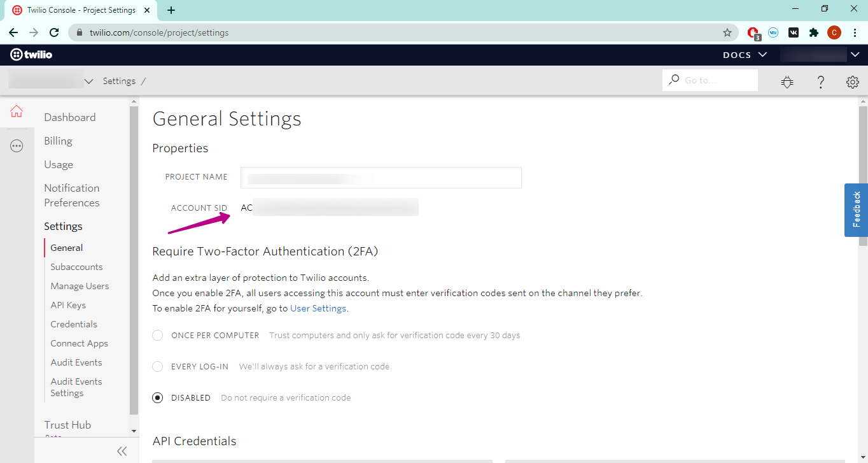Click the blue circular extension icon
This screenshot has width=868, height=463.
click(773, 32)
